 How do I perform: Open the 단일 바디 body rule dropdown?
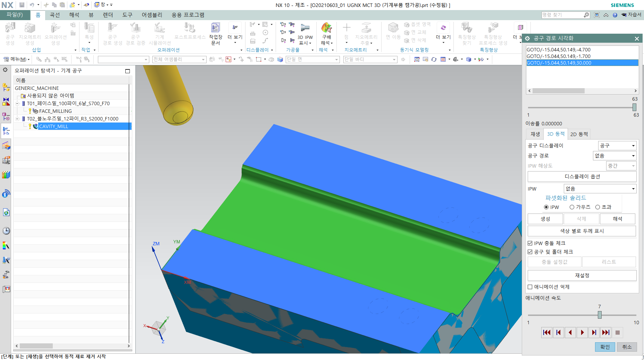[x=370, y=60]
